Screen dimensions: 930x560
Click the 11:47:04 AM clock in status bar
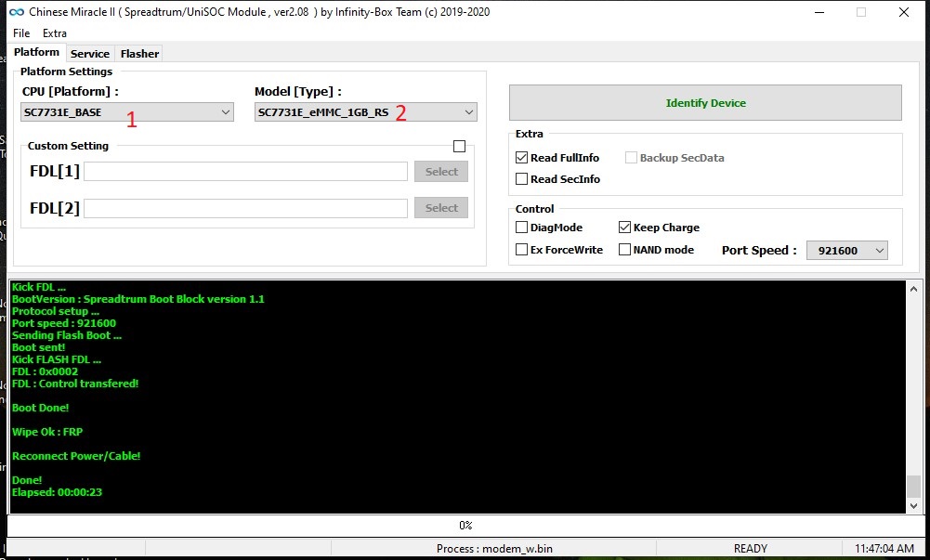click(884, 549)
